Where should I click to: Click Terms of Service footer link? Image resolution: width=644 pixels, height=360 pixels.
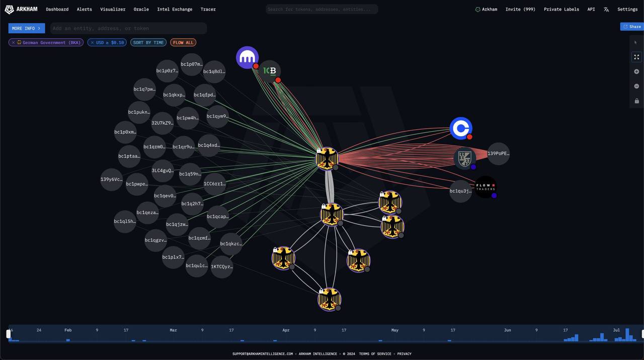click(375, 354)
